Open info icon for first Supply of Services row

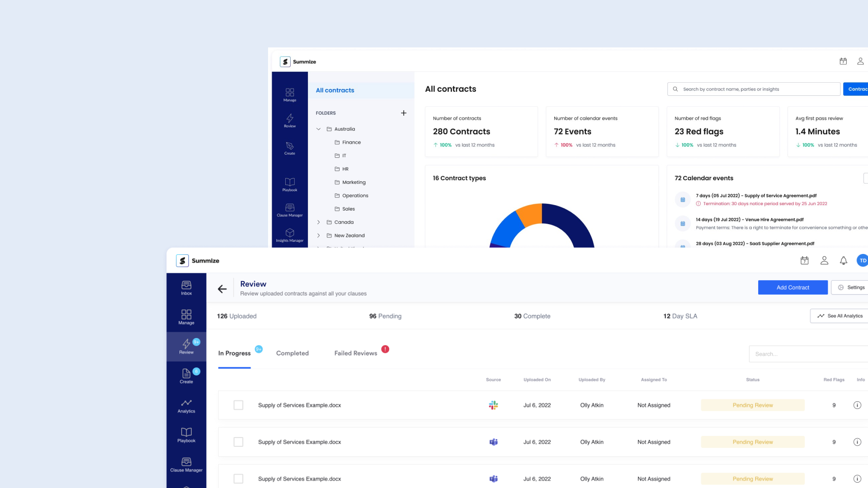(x=857, y=405)
